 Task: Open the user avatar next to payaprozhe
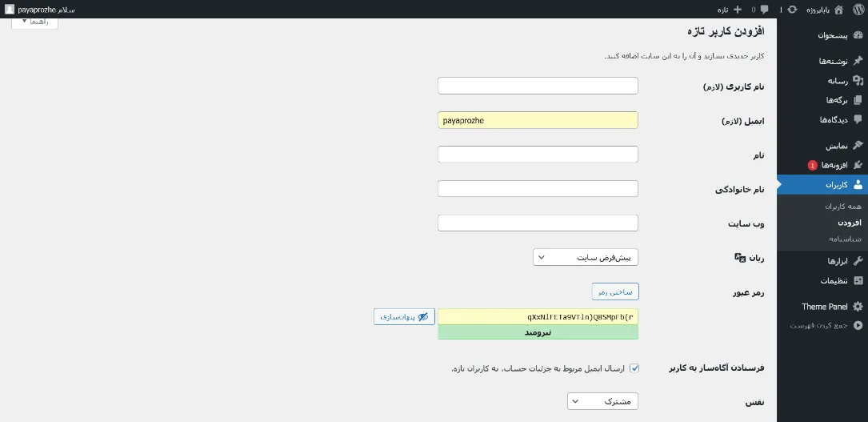[x=10, y=10]
